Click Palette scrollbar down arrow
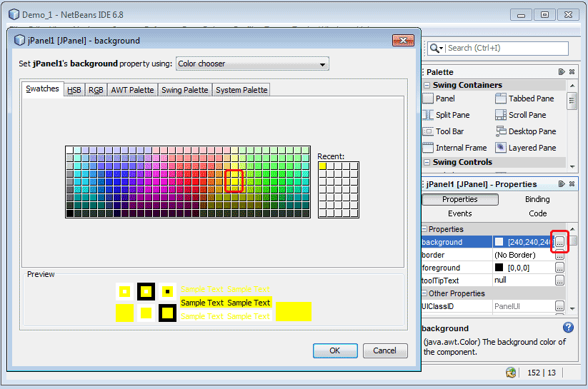 (x=572, y=166)
